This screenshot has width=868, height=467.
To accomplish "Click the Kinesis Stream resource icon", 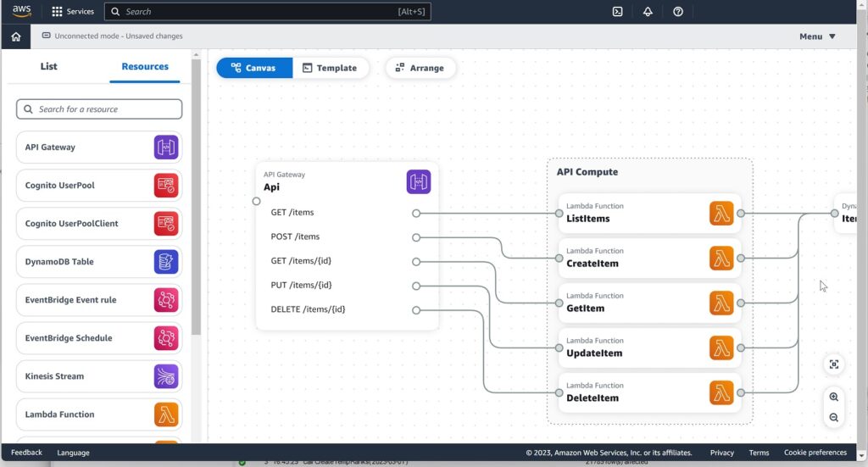I will click(166, 376).
